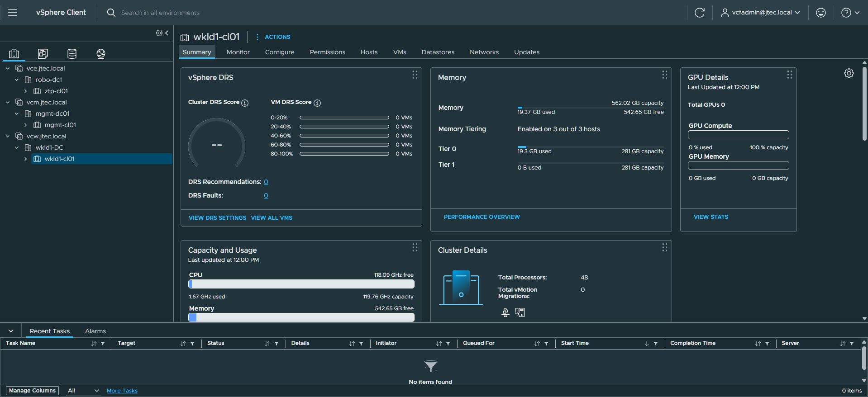Screen dimensions: 868x397
Task: Open summary page customization gear
Action: (x=849, y=73)
